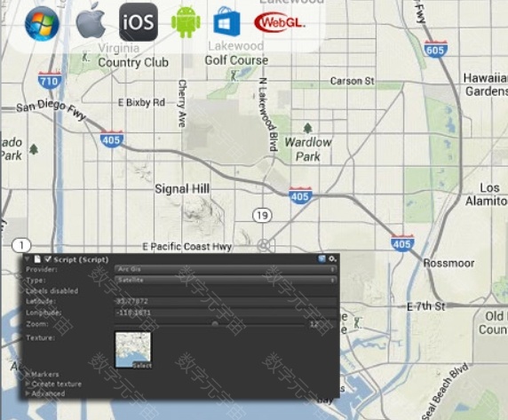This screenshot has height=420, width=508.
Task: Click the I-405 shield near Rossmoor
Action: click(402, 243)
